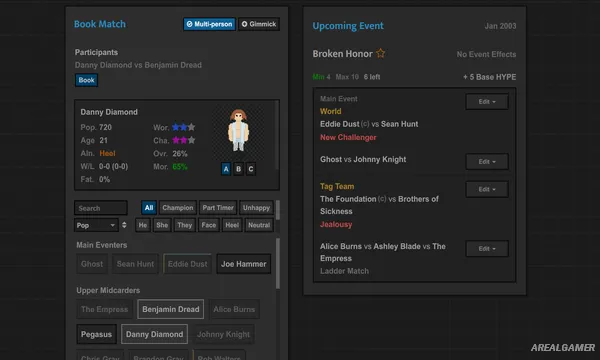600x360 pixels.
Task: Deselect Benjamin Dread in Upper Midcarders
Action: coord(171,309)
